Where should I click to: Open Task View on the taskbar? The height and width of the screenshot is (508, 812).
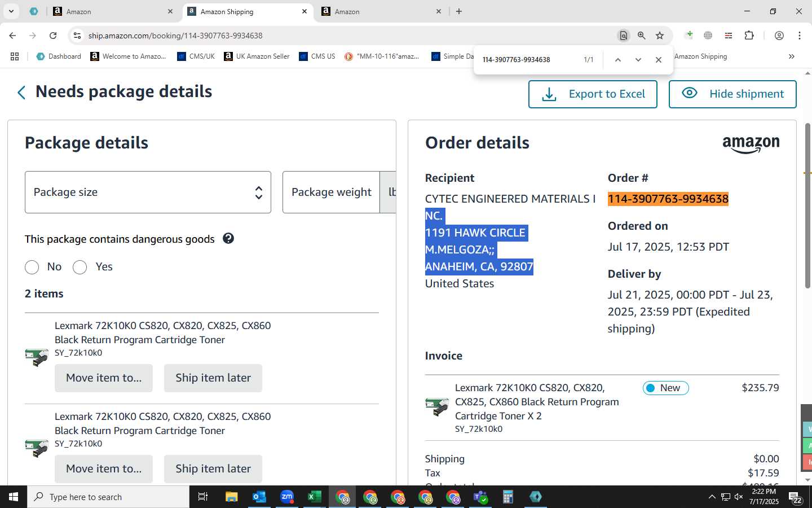203,497
